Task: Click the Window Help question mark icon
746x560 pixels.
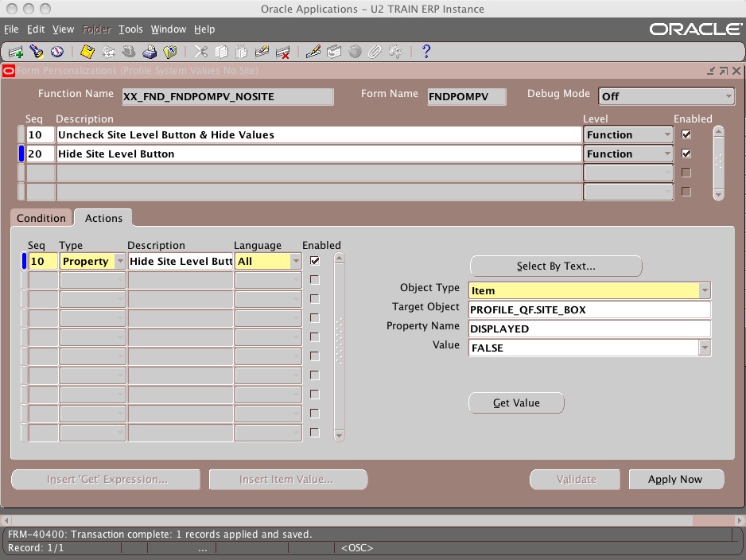Action: tap(426, 52)
